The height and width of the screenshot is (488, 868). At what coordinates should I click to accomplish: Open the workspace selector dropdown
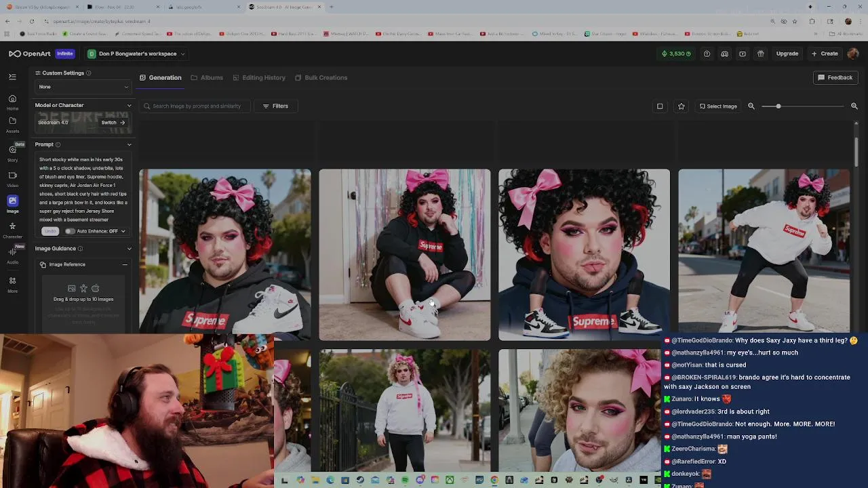tap(136, 54)
